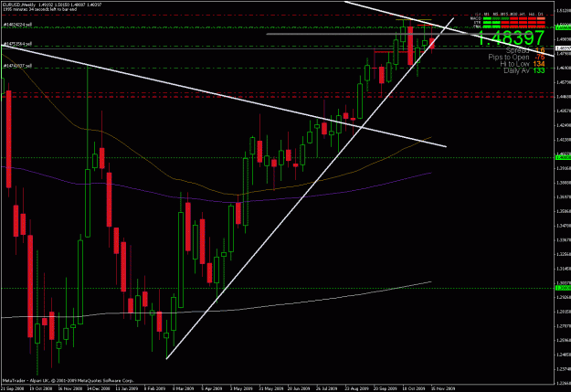571x392 pixels.
Task: Click the Daily Av value 133
Action: coord(539,70)
